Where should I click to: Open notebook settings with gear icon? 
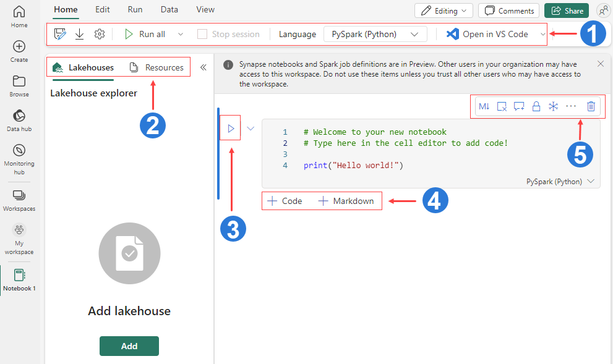coord(100,34)
